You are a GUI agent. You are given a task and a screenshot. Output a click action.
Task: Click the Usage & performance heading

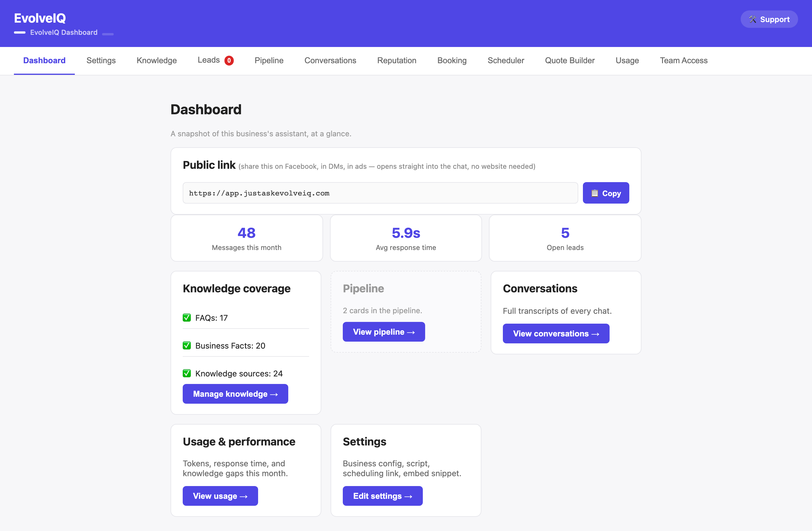click(239, 442)
